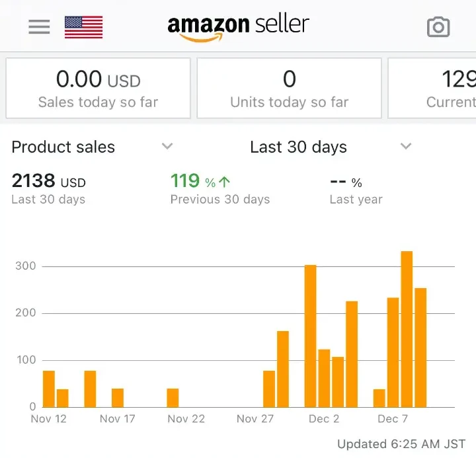476x458 pixels.
Task: Open the Last 30 days dropdown arrow
Action: 406,146
